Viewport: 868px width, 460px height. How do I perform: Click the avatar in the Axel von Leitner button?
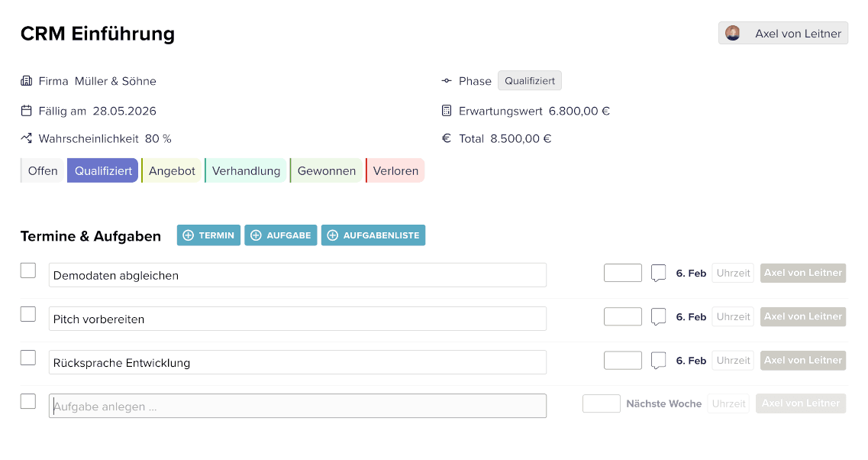pyautogui.click(x=734, y=33)
